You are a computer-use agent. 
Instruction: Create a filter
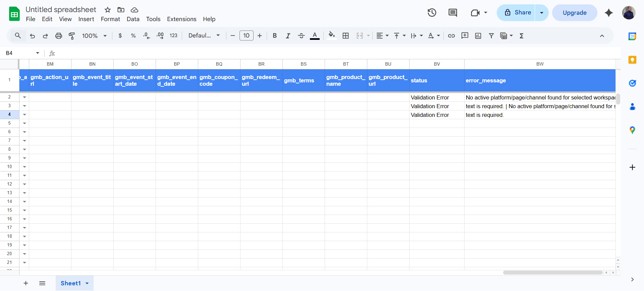(491, 36)
